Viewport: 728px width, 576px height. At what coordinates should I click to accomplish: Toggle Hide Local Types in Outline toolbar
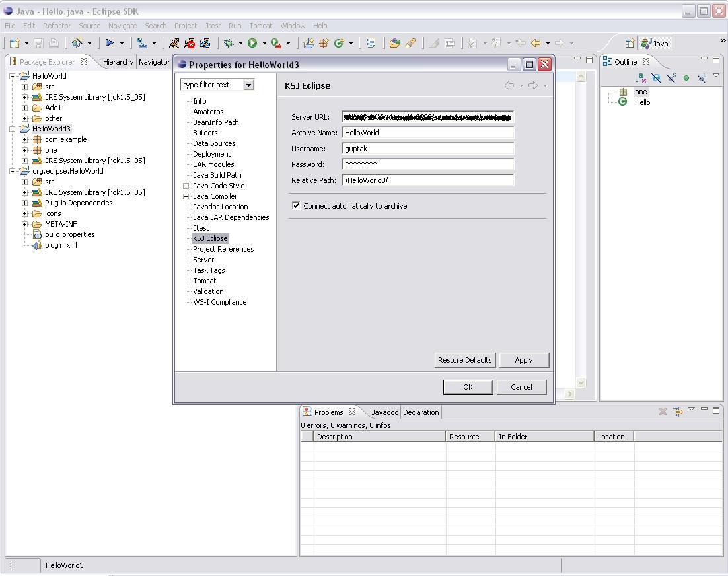coord(702,78)
